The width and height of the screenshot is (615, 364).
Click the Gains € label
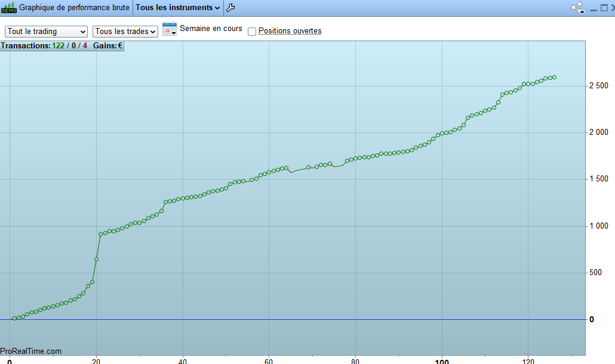coord(107,46)
